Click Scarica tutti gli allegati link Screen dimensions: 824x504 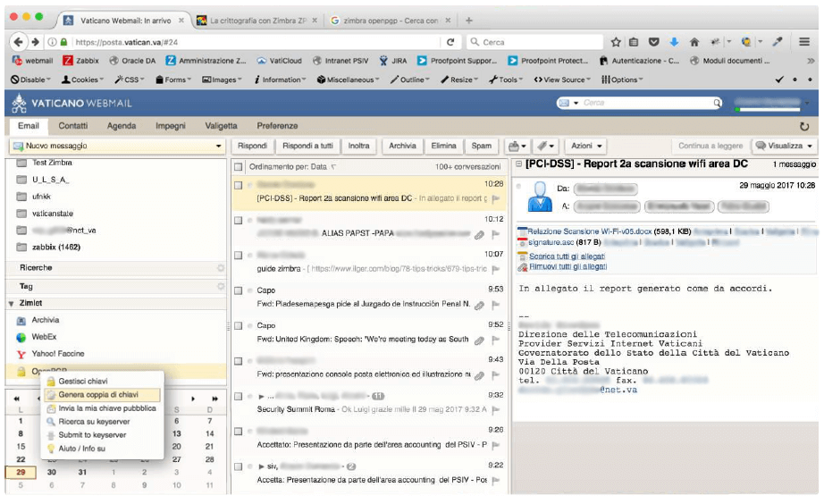click(567, 256)
